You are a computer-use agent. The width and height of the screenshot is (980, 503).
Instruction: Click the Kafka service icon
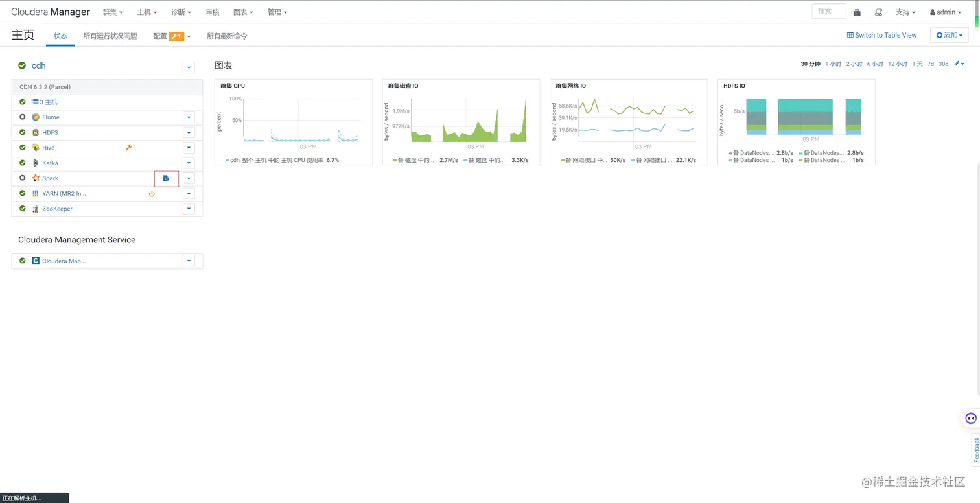36,163
